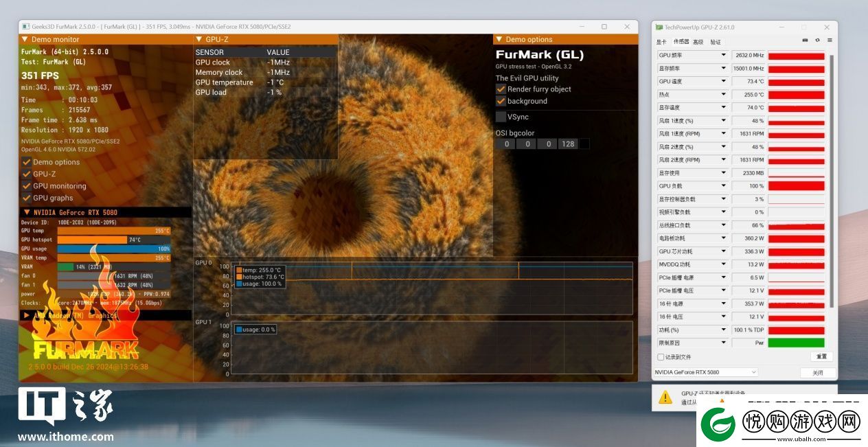
Task: Open the GPU 芯片功耗 sensor dropdown
Action: pyautogui.click(x=723, y=251)
